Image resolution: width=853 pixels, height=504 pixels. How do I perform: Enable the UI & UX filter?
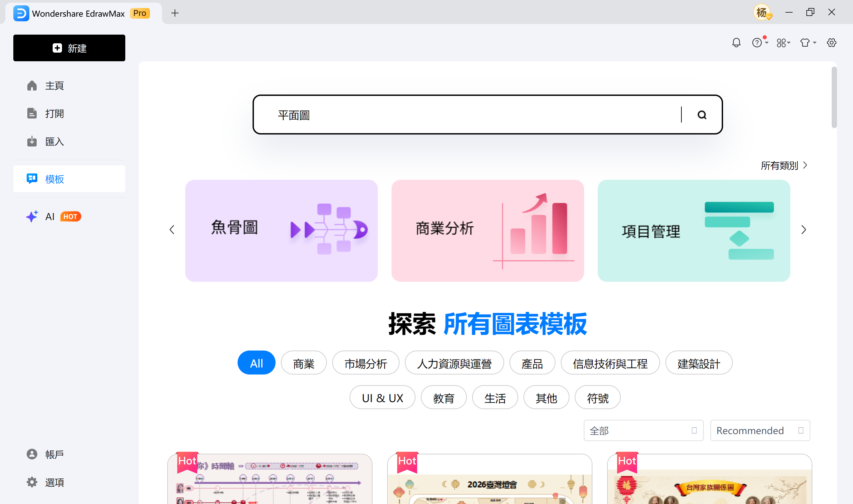coord(382,397)
